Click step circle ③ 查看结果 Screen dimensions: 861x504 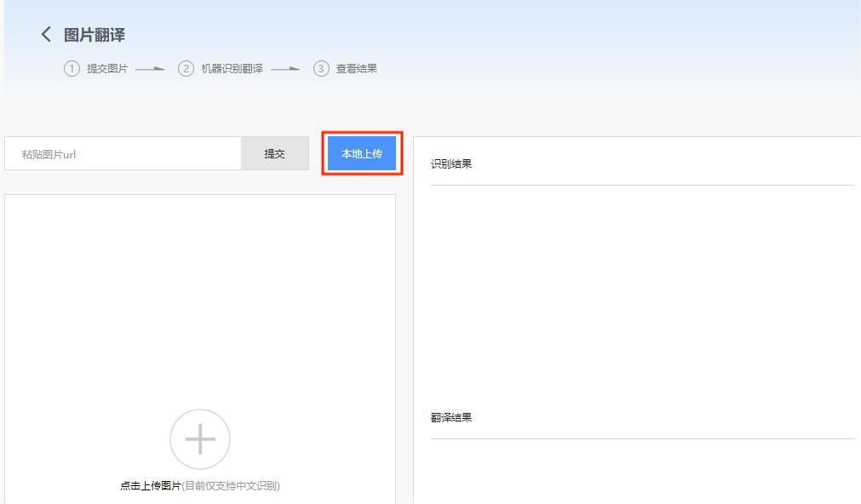click(321, 69)
